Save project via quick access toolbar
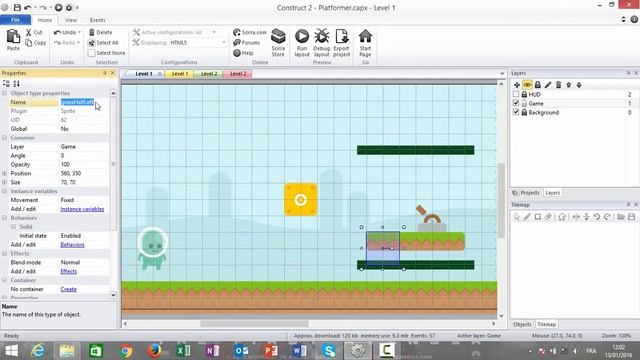 (17, 7)
